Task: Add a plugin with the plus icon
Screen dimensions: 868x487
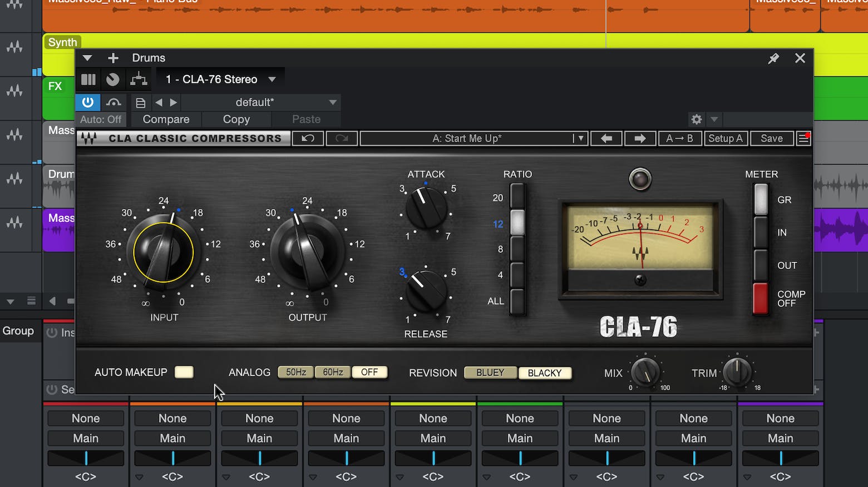Action: click(113, 58)
